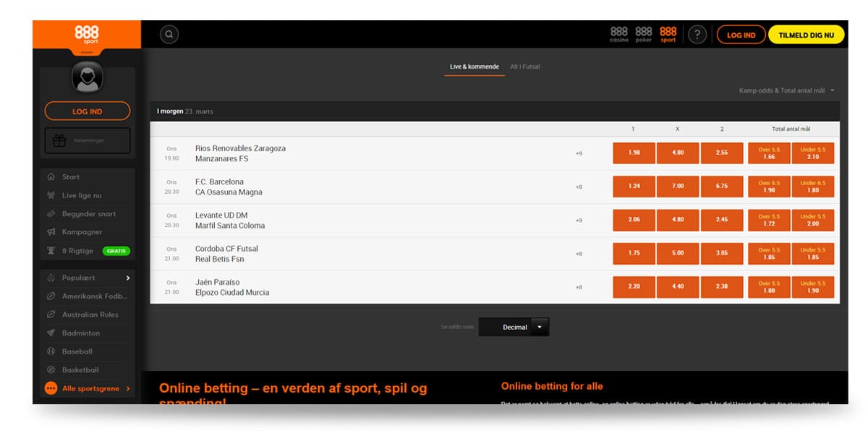Expand +8 markets for Jaén Paraíso match

coord(579,287)
